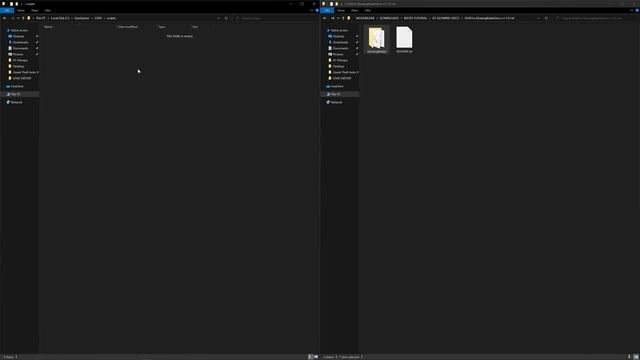The height and width of the screenshot is (360, 640).
Task: Switch left window to large icons view
Action: [316, 357]
